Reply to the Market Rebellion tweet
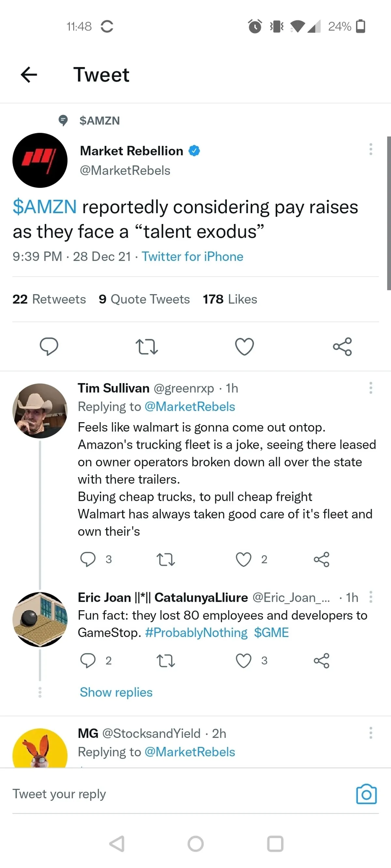 (49, 346)
